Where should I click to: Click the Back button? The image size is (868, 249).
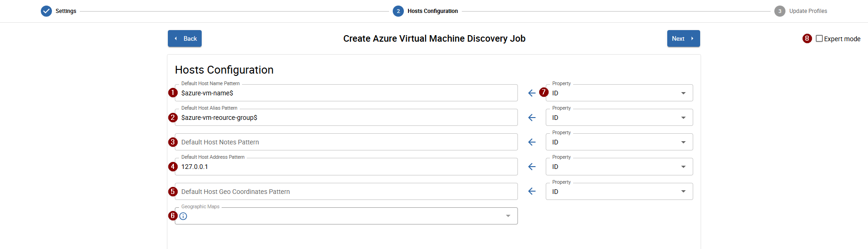[185, 38]
